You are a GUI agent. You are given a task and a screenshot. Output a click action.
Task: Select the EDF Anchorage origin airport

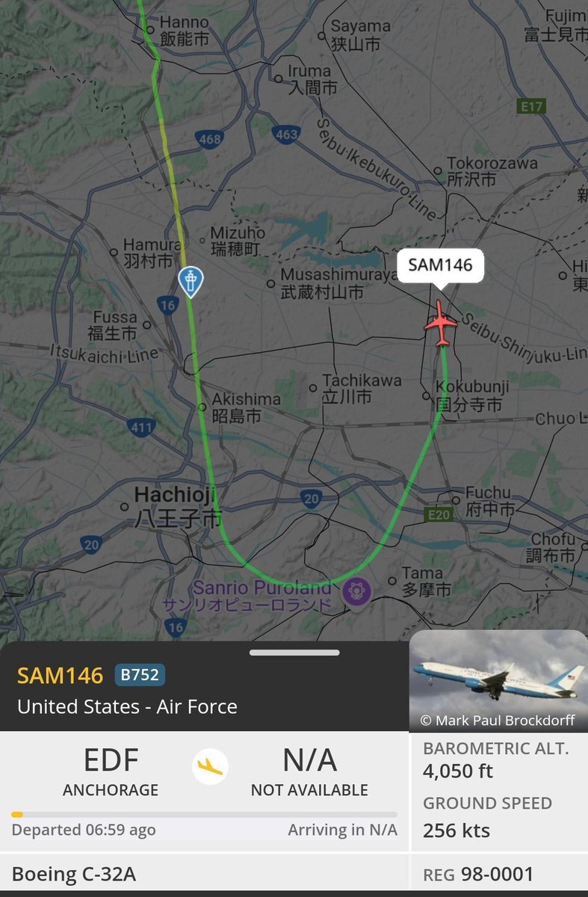pos(111,771)
